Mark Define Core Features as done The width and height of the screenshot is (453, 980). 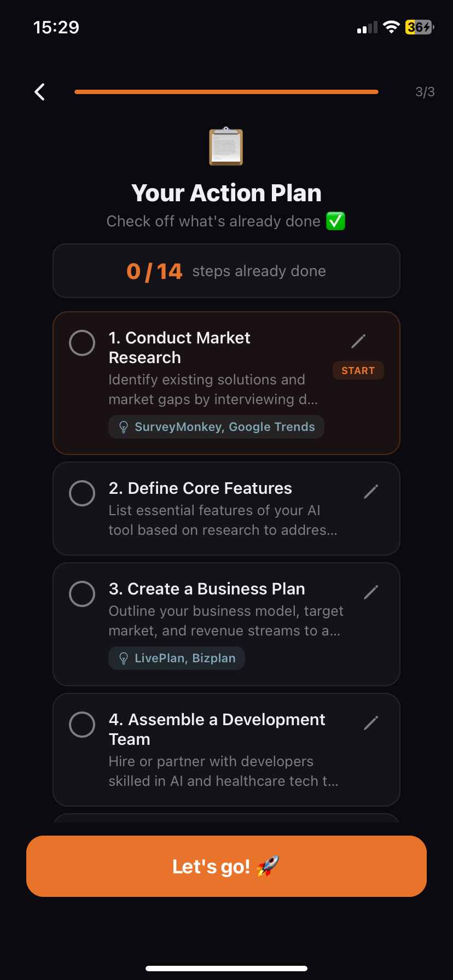82,493
